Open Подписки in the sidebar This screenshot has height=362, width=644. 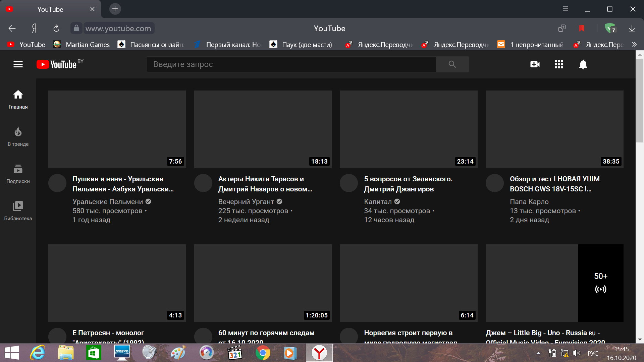(x=18, y=173)
